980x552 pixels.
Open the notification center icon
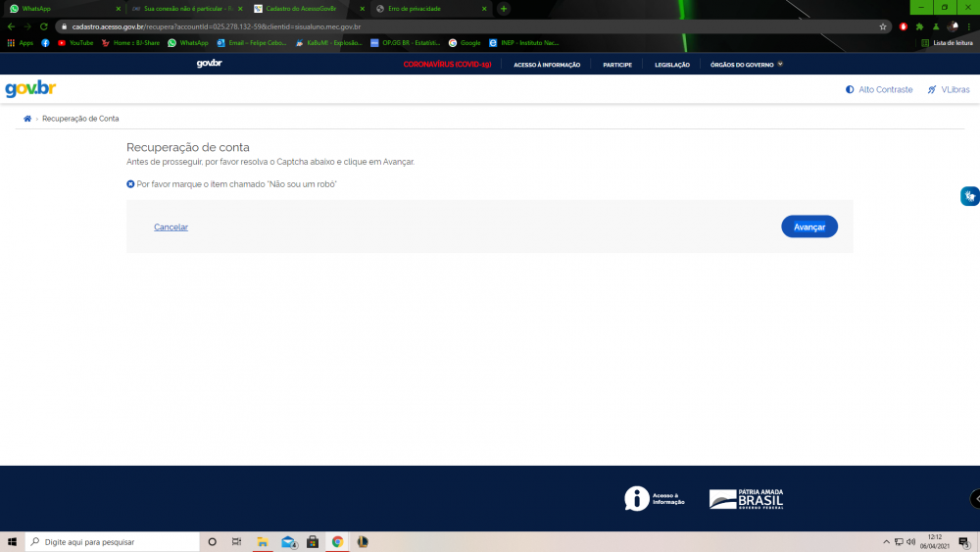963,541
